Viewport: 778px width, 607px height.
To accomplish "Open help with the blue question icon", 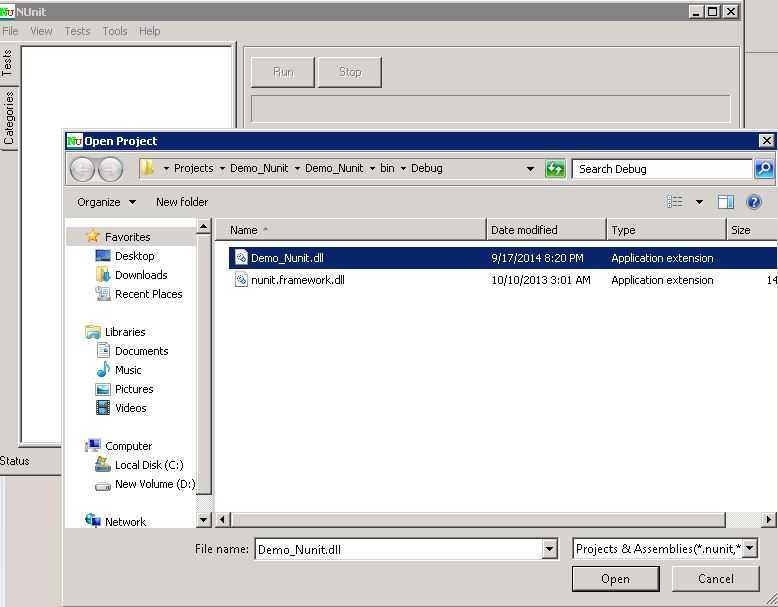I will pyautogui.click(x=754, y=202).
